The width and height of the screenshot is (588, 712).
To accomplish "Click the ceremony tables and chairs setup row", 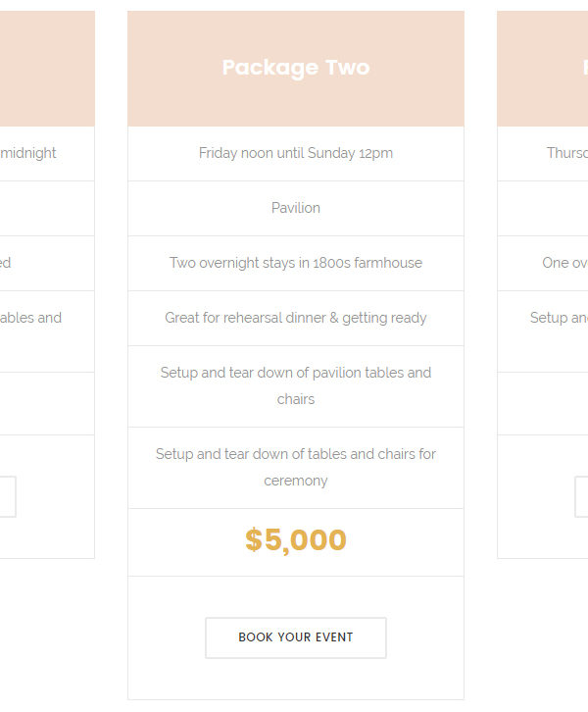I will click(x=296, y=468).
